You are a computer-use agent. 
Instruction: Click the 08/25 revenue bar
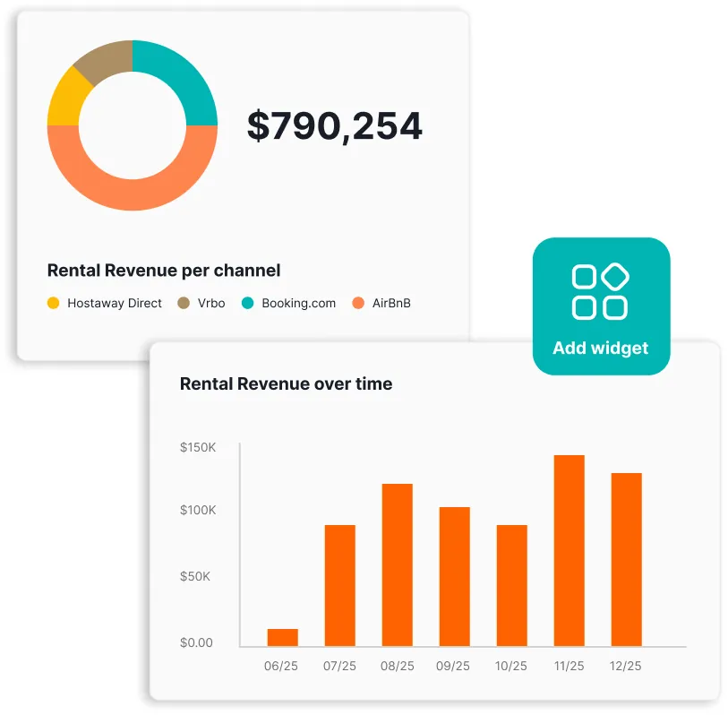(x=397, y=565)
